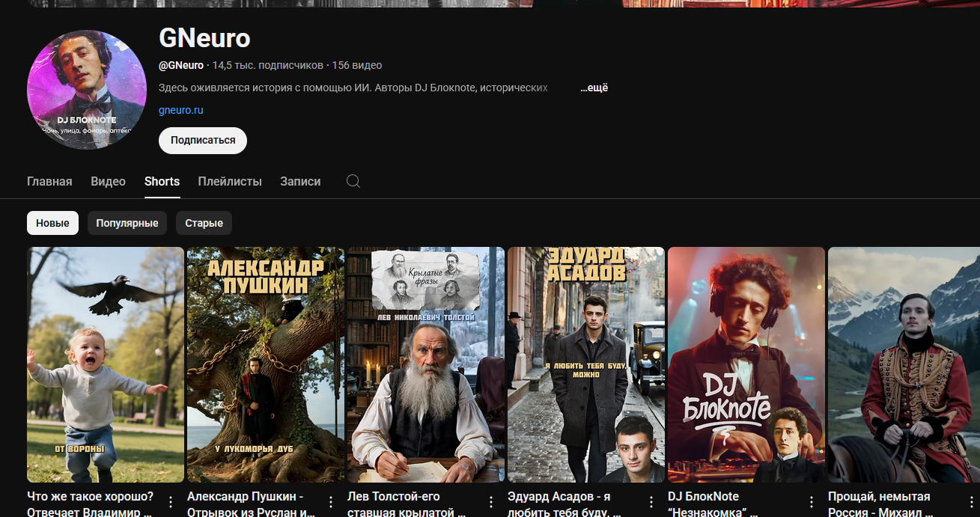Click the channel search magnifier icon

click(x=353, y=181)
